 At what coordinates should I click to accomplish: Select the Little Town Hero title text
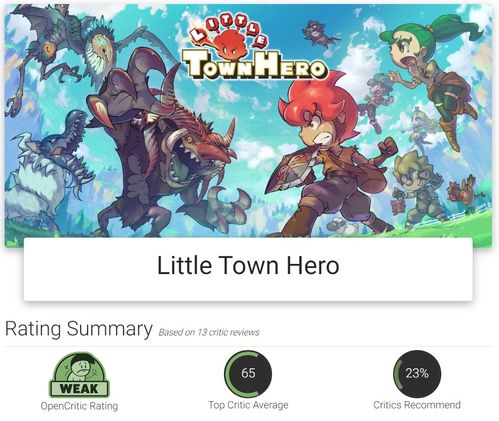(x=248, y=266)
